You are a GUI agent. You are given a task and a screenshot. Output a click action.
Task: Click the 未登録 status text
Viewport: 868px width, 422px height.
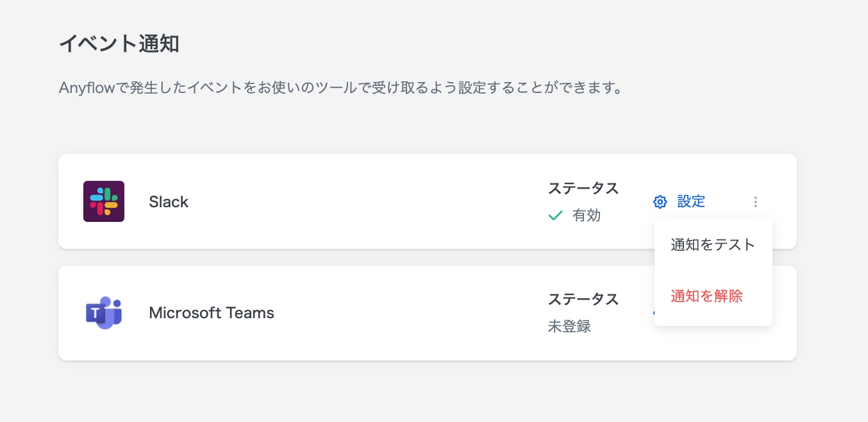pyautogui.click(x=569, y=326)
